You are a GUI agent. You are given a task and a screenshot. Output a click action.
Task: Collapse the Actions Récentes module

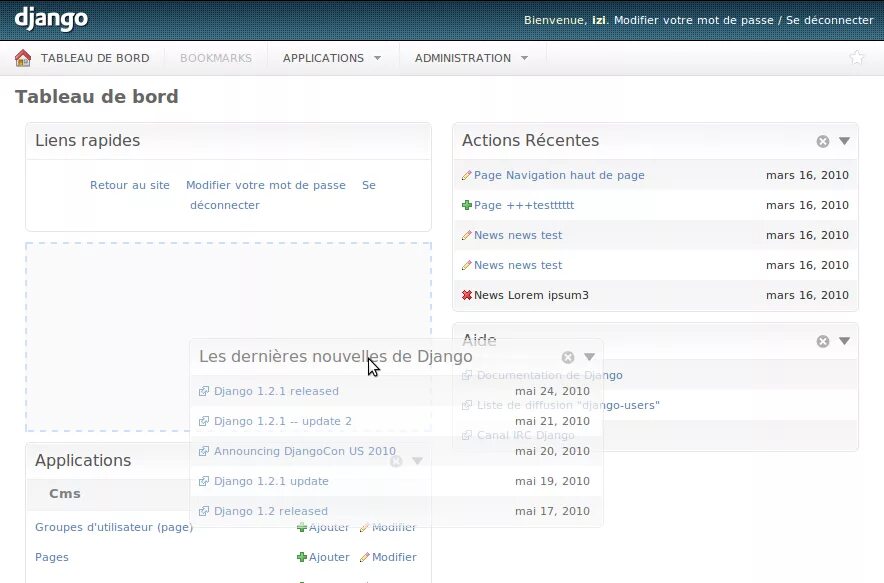(x=844, y=141)
